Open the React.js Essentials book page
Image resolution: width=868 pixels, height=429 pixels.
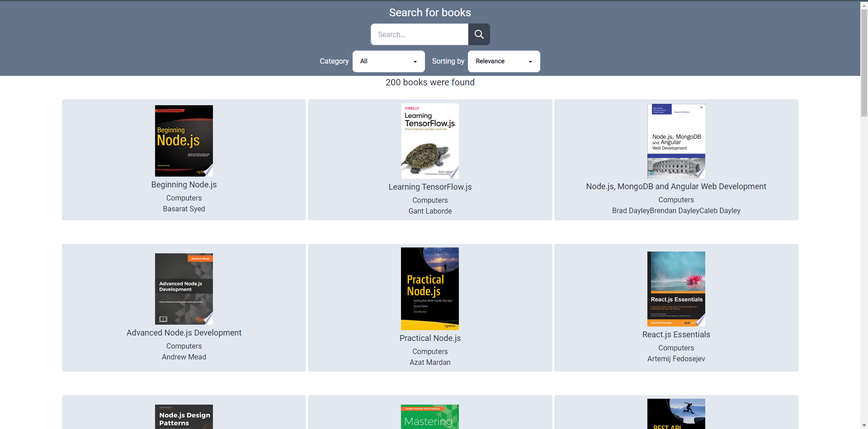point(676,335)
